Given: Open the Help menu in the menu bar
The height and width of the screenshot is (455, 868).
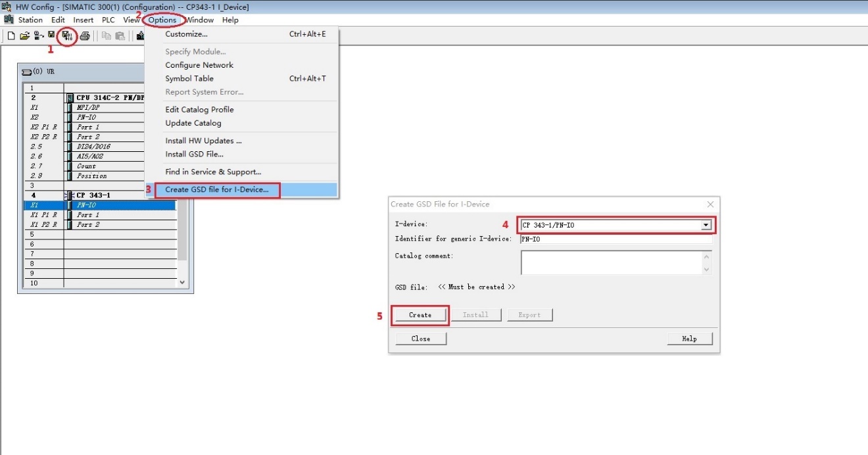Looking at the screenshot, I should tap(230, 20).
